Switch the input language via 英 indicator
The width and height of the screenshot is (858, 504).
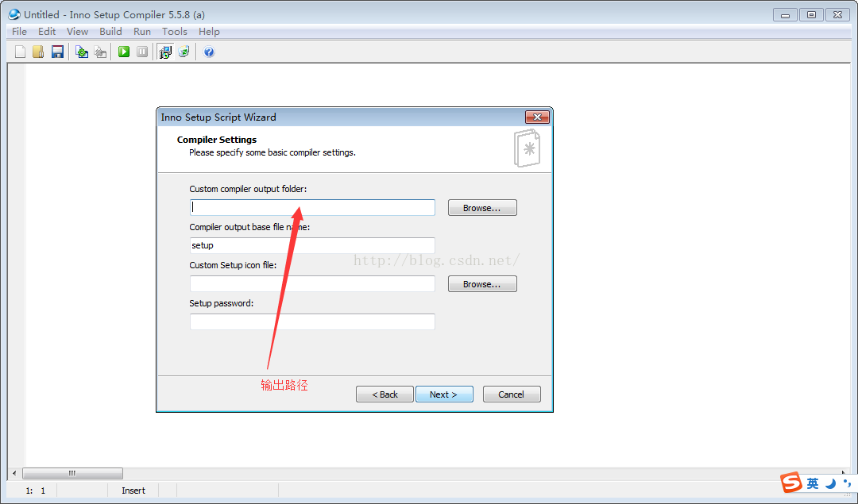pos(813,483)
